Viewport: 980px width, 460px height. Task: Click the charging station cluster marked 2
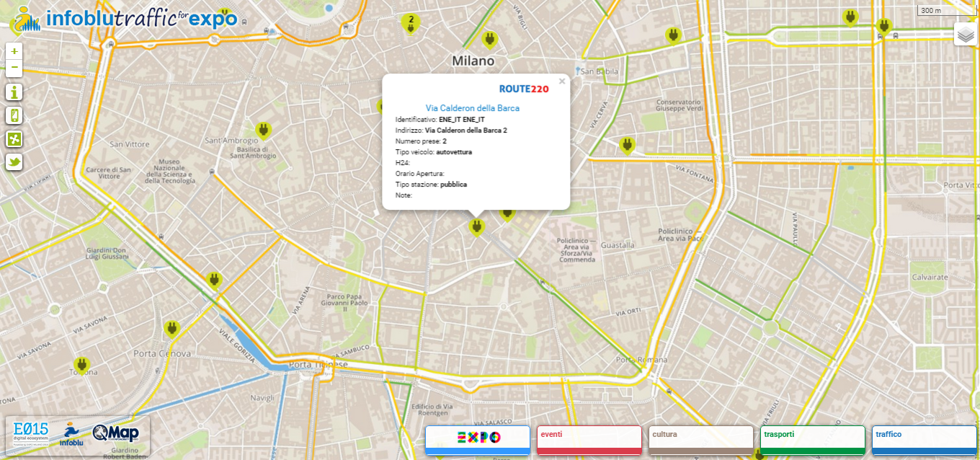[411, 22]
